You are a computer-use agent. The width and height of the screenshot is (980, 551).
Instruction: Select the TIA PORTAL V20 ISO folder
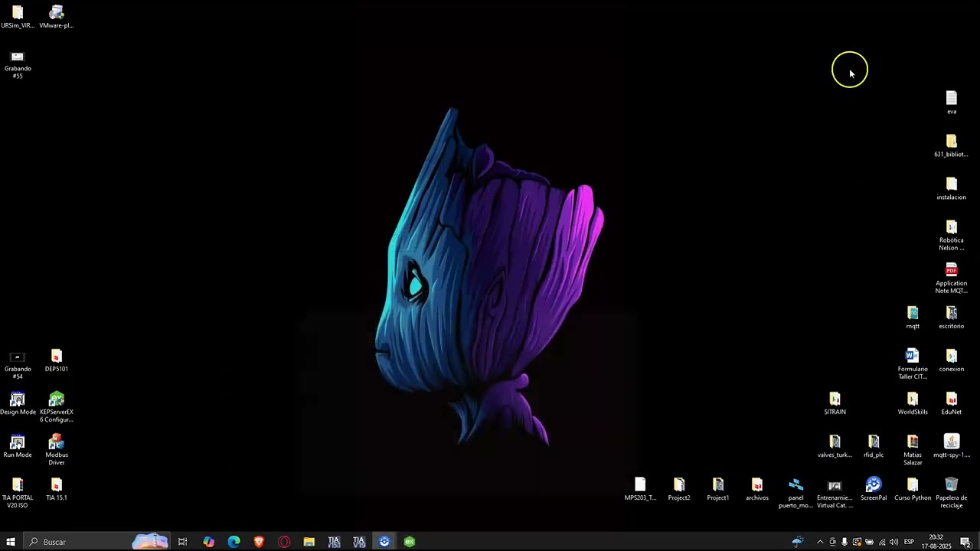(x=18, y=494)
